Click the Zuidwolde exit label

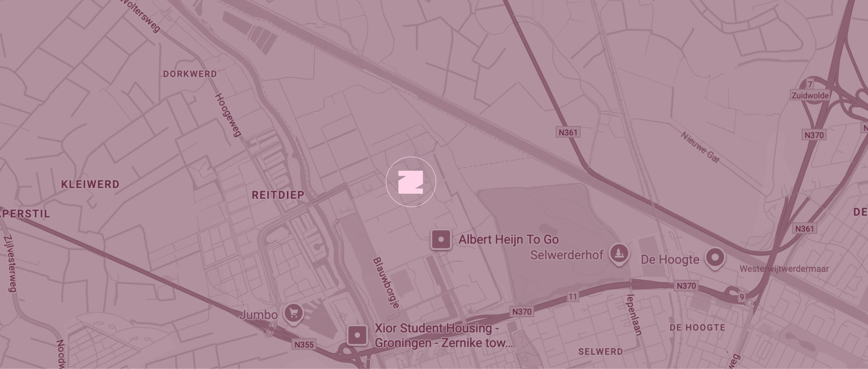[x=810, y=95]
